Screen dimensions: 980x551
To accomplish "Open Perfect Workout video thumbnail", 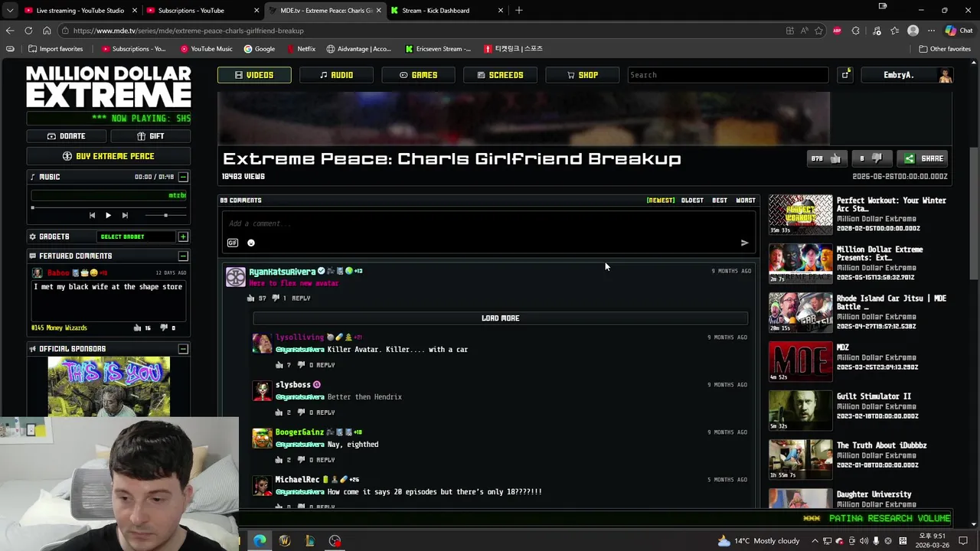I will [800, 214].
